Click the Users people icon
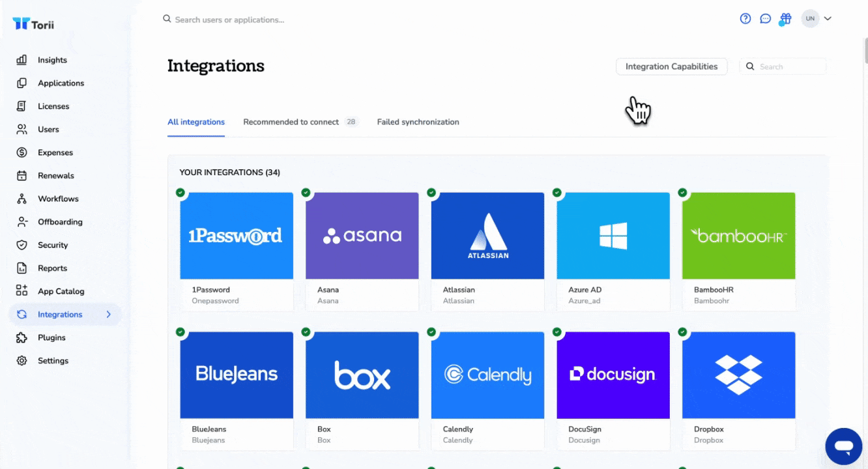 point(22,129)
